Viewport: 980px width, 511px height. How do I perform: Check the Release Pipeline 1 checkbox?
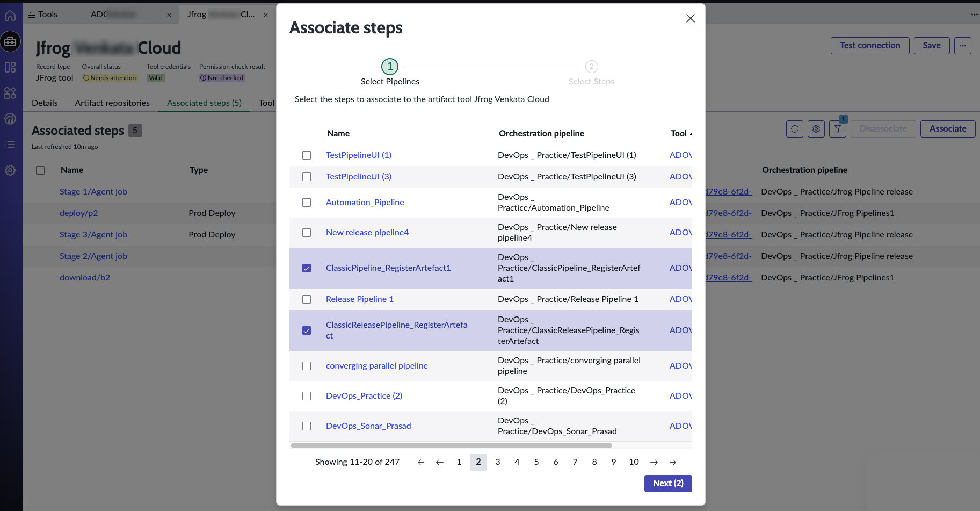point(307,299)
